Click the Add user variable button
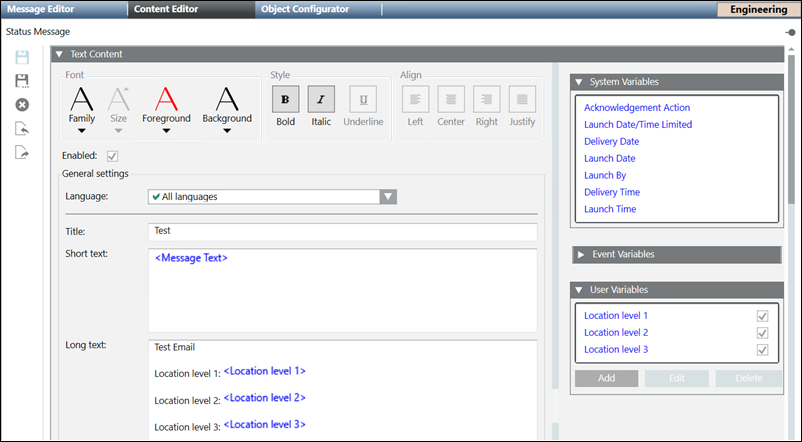This screenshot has height=442, width=802. click(x=606, y=379)
